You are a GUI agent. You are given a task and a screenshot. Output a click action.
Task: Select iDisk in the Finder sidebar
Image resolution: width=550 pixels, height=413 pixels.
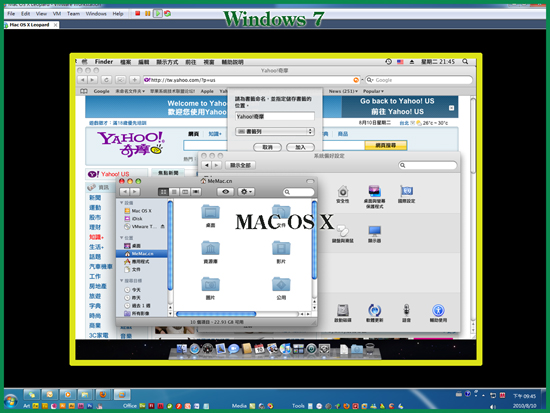click(137, 219)
